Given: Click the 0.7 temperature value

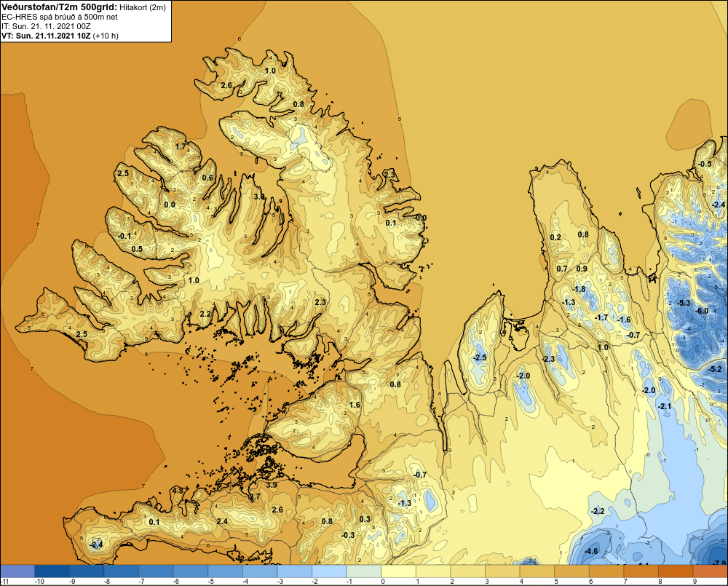Looking at the screenshot, I should click(562, 269).
